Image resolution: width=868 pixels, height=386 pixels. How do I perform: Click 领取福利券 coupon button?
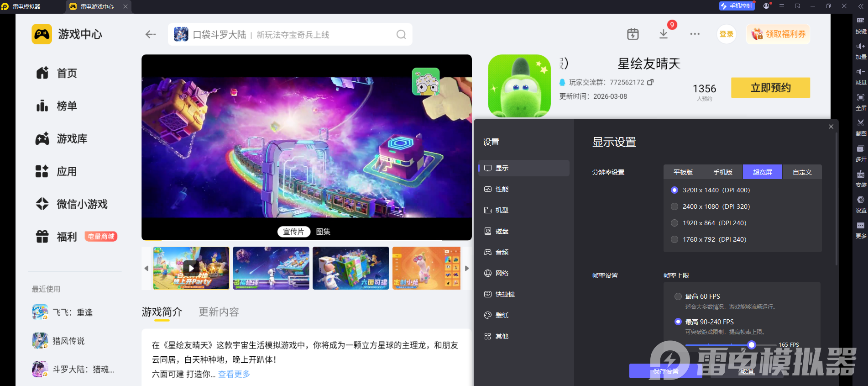(x=779, y=34)
